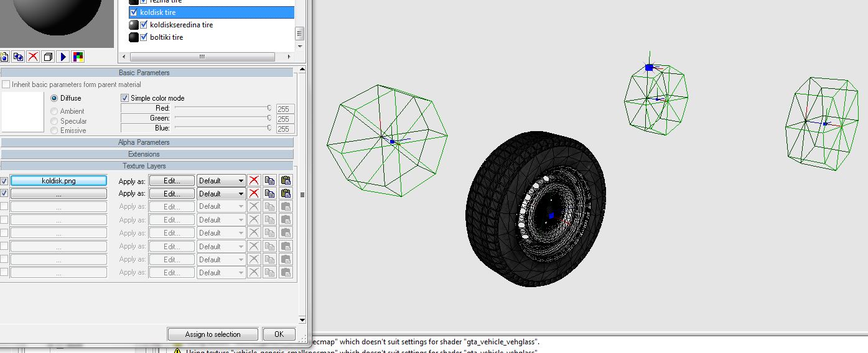Screen dimensions: 868x353
Task: Remove the koldisk.png texture layer
Action: [254, 181]
